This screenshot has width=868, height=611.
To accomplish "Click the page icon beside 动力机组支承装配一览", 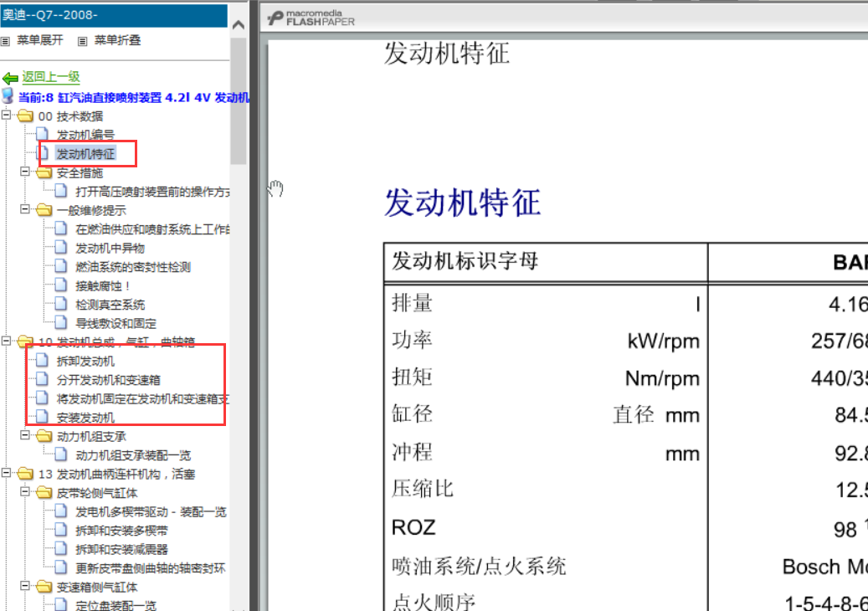I will click(61, 454).
